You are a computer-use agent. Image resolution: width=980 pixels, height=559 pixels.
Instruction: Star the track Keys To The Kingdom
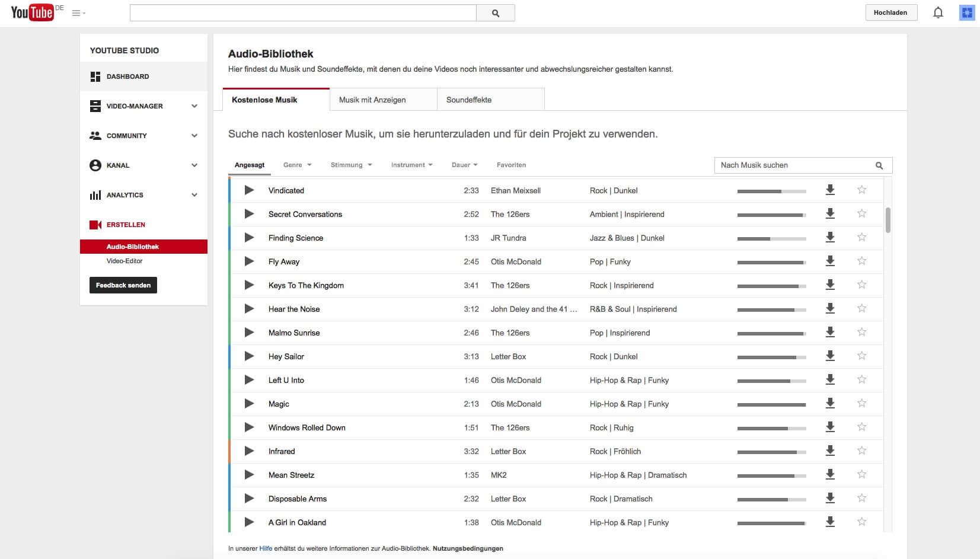click(861, 285)
